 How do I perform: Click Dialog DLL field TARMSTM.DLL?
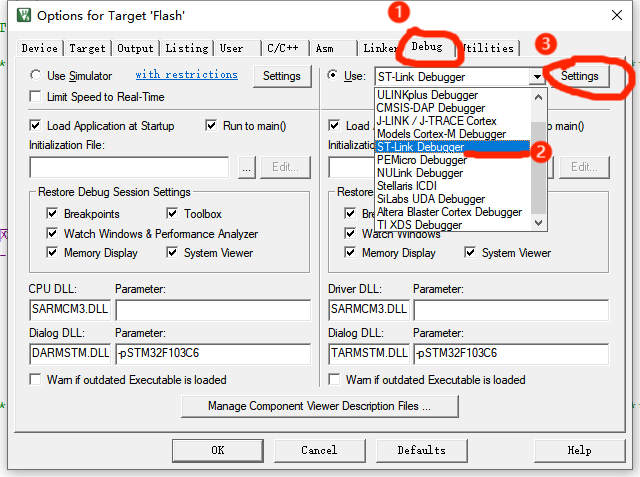(369, 353)
